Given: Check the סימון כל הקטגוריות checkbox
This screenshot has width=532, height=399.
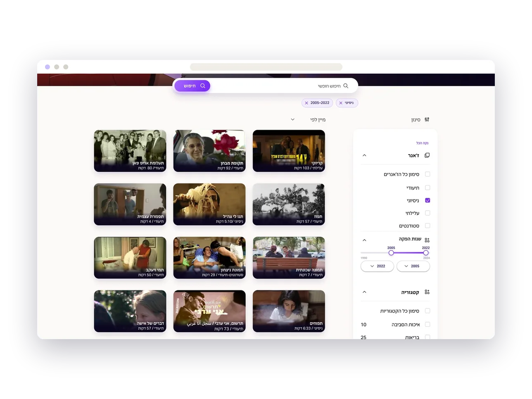Looking at the screenshot, I should (x=427, y=311).
